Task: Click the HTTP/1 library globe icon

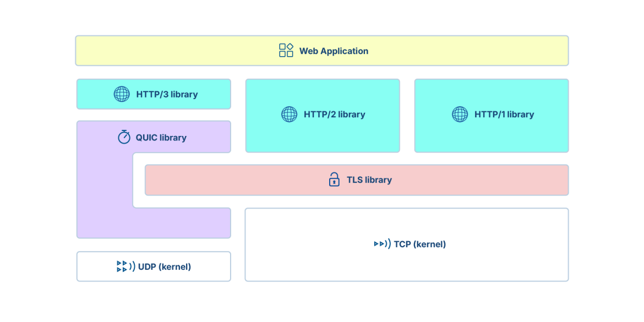Action: (x=460, y=114)
